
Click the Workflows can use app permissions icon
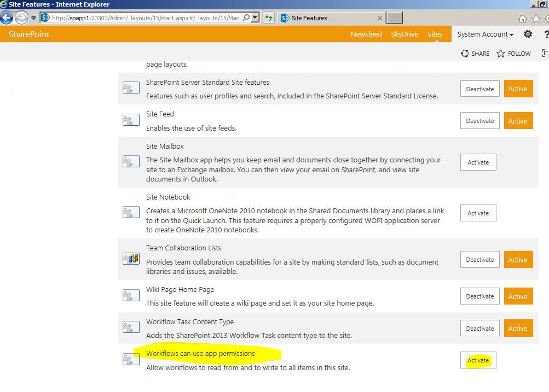tap(131, 359)
